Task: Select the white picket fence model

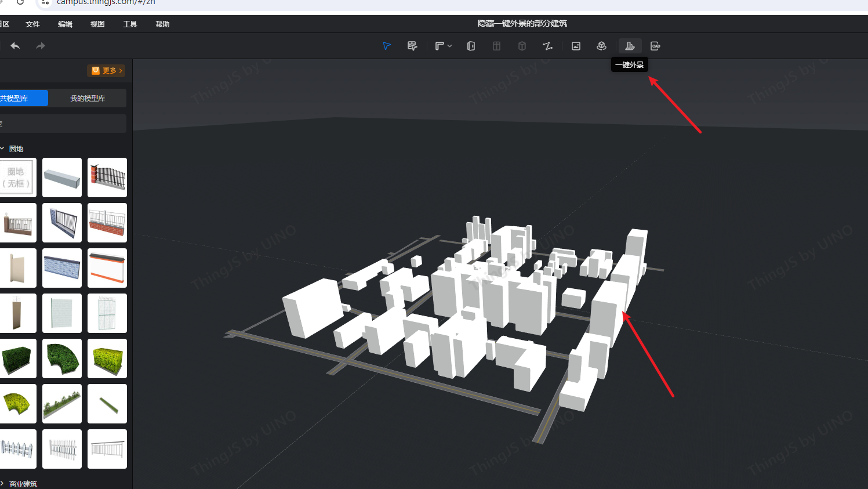Action: pos(17,449)
